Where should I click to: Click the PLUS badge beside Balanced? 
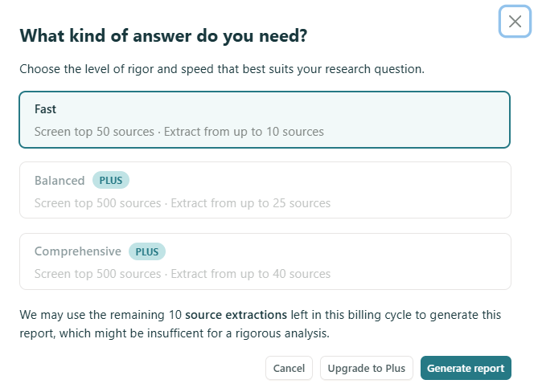[111, 181]
